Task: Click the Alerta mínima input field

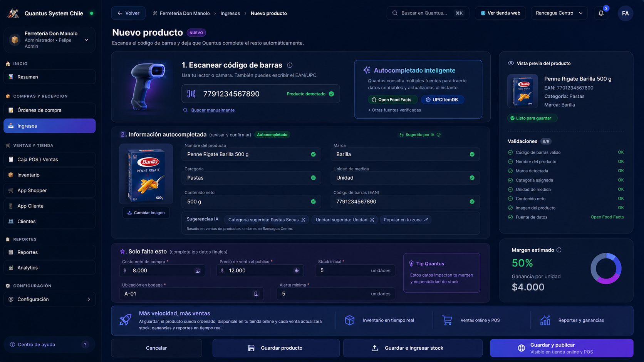Action: pos(335,294)
